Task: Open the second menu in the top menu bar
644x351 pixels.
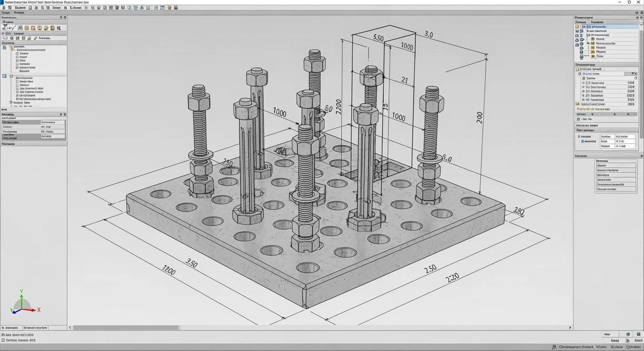Action: click(x=20, y=13)
